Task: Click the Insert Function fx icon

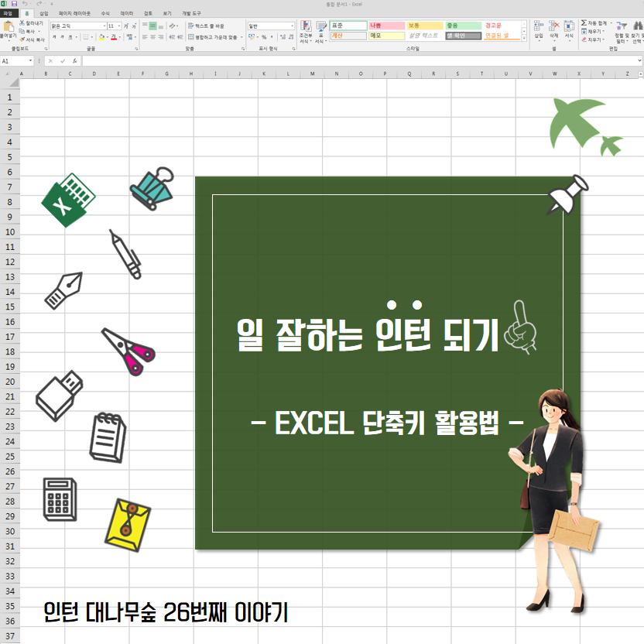Action: 74,60
